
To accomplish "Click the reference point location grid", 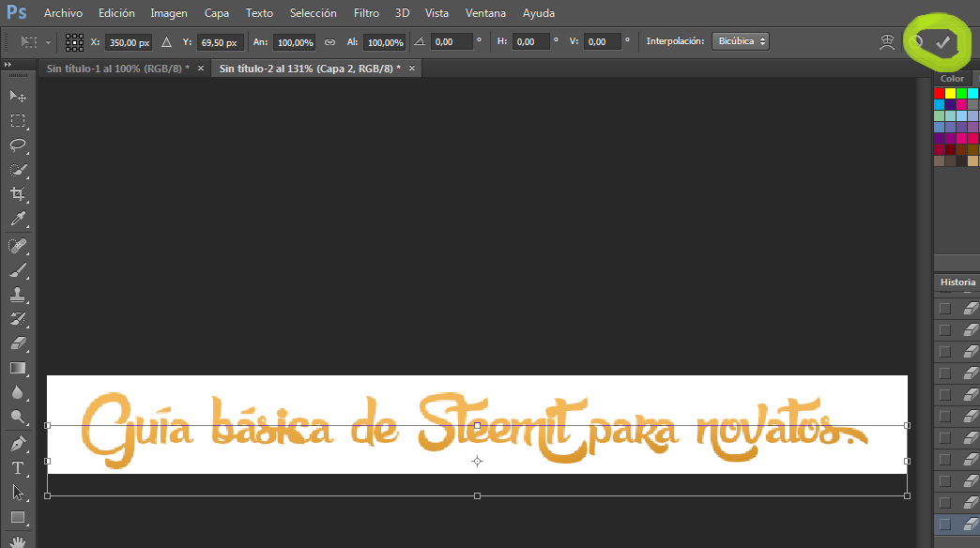I will pyautogui.click(x=74, y=42).
